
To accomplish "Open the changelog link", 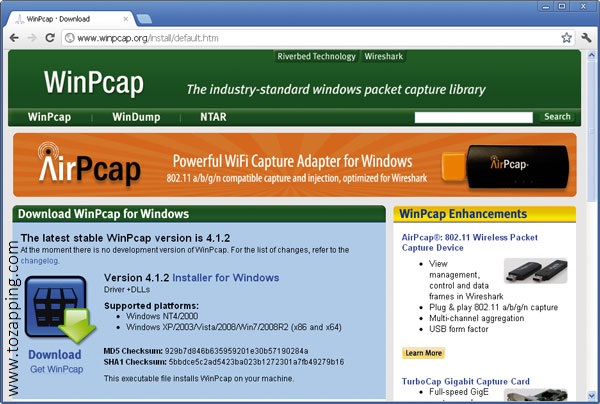I will point(39,261).
